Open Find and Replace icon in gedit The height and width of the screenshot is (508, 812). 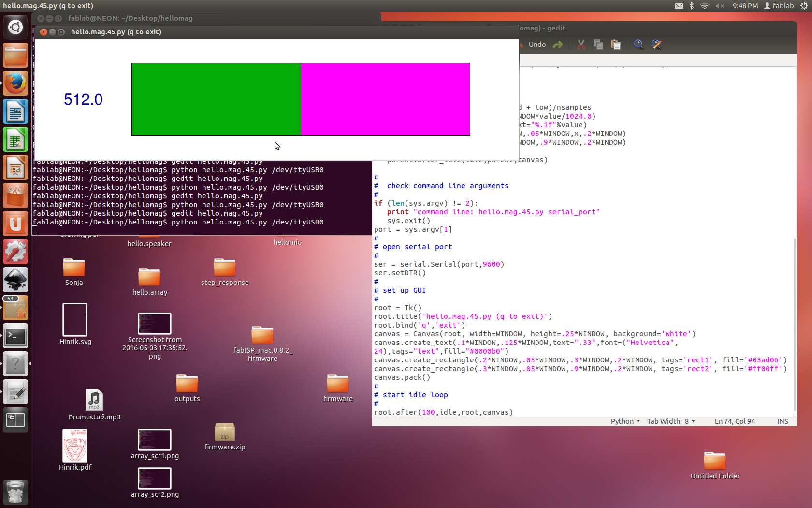pos(656,45)
